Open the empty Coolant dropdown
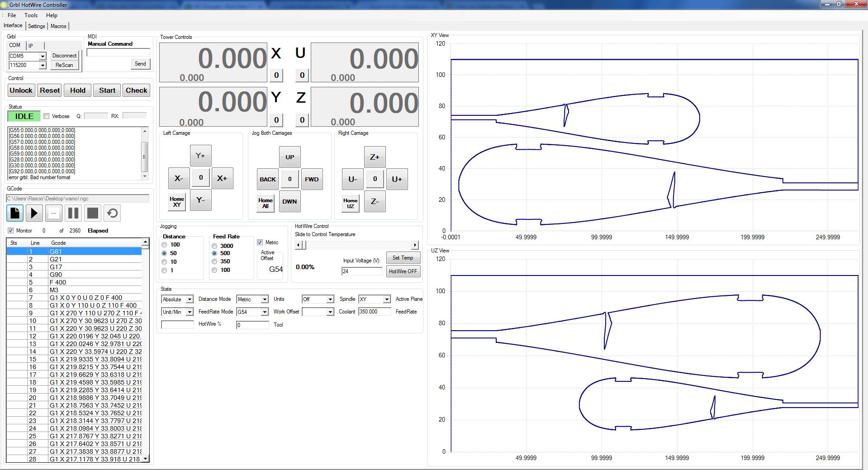 click(x=330, y=312)
